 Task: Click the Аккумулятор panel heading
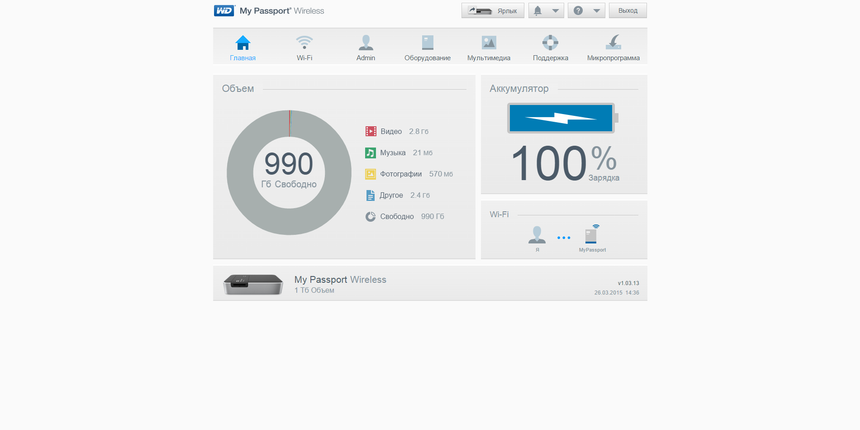[519, 89]
